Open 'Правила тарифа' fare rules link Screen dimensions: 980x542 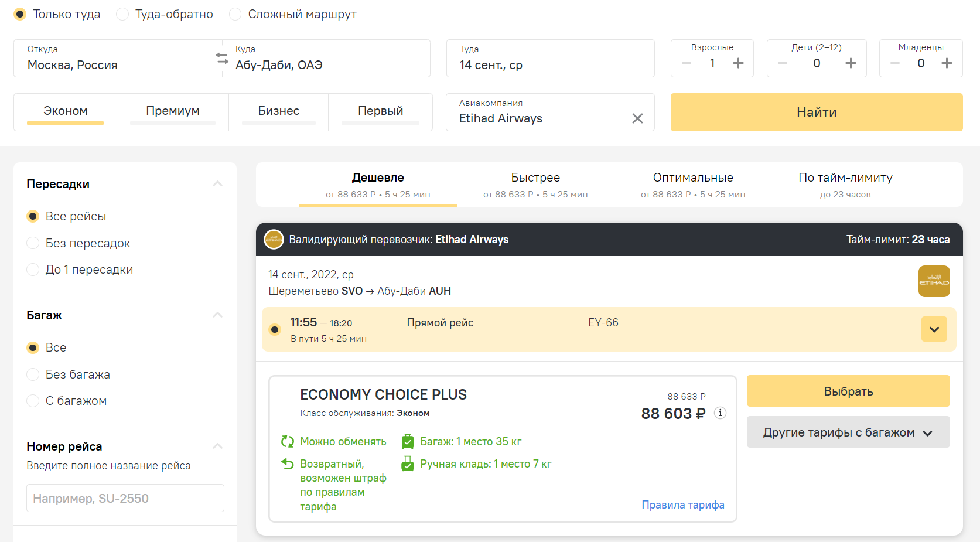coord(682,505)
